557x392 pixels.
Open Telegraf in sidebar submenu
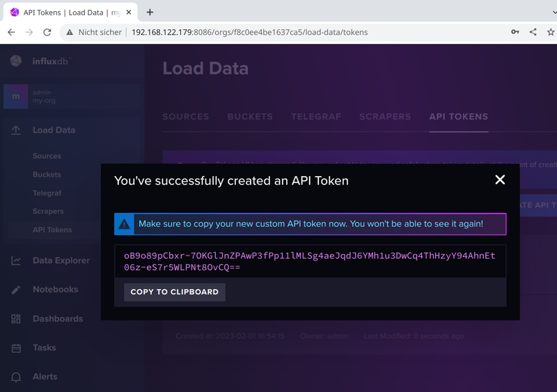(x=47, y=193)
